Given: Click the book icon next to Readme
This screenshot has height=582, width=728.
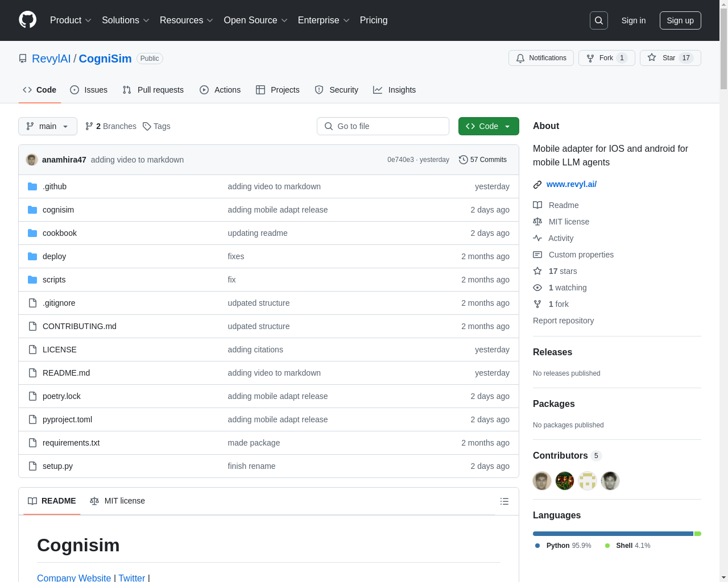Looking at the screenshot, I should coord(537,205).
